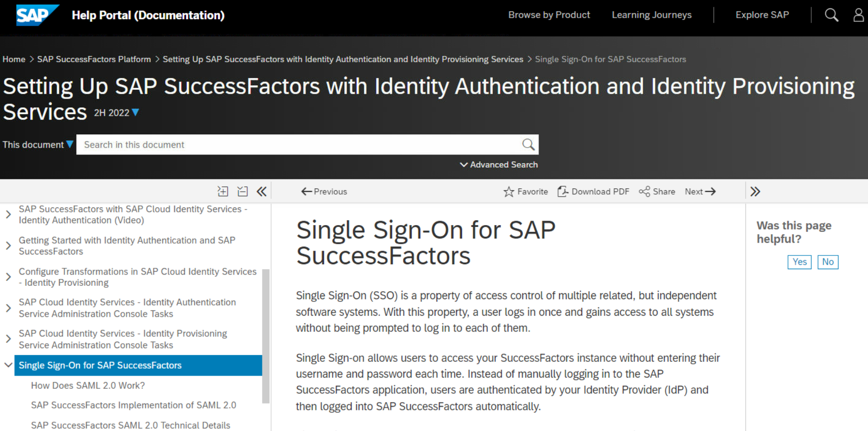
Task: Expand Identity Provisioning Service Administration Console Tasks node
Action: tap(8, 339)
